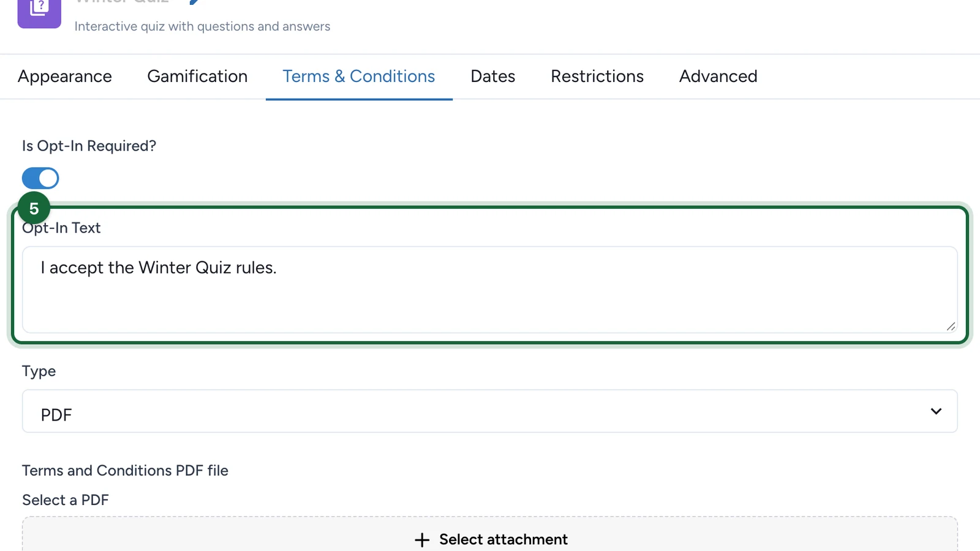The height and width of the screenshot is (551, 980).
Task: Click the Select a PDF label
Action: pos(66,500)
